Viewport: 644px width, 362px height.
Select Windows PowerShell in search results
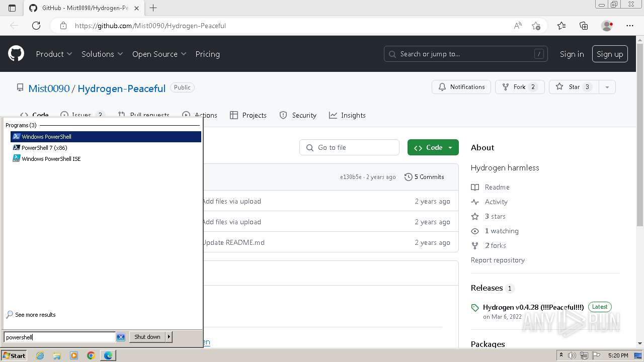coord(106,137)
